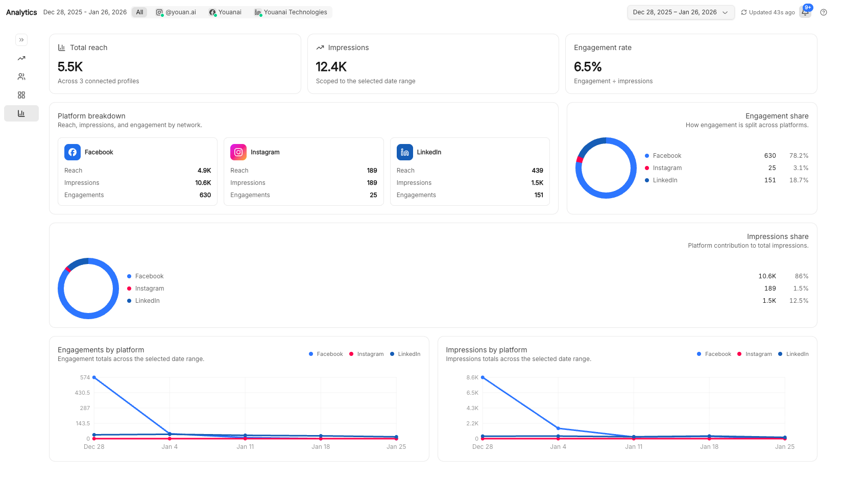Toggle LinkedIn series in Impressions by platform
Screen dimensions: 843x504
tap(793, 353)
